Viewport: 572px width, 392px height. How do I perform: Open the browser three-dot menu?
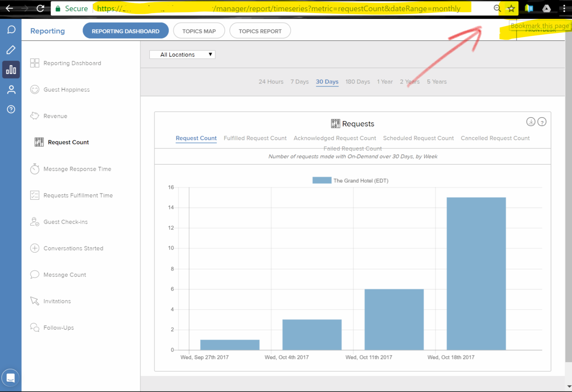click(x=564, y=9)
